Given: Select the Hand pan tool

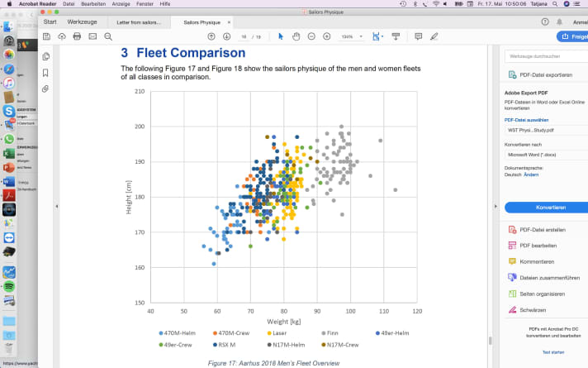Looking at the screenshot, I should [x=296, y=36].
